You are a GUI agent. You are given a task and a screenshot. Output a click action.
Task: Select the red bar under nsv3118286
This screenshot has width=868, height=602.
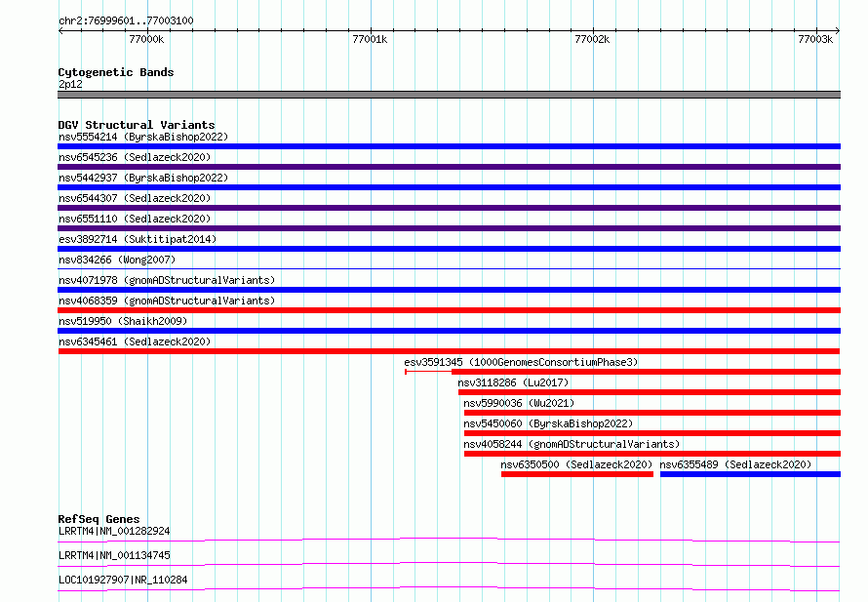[650, 392]
